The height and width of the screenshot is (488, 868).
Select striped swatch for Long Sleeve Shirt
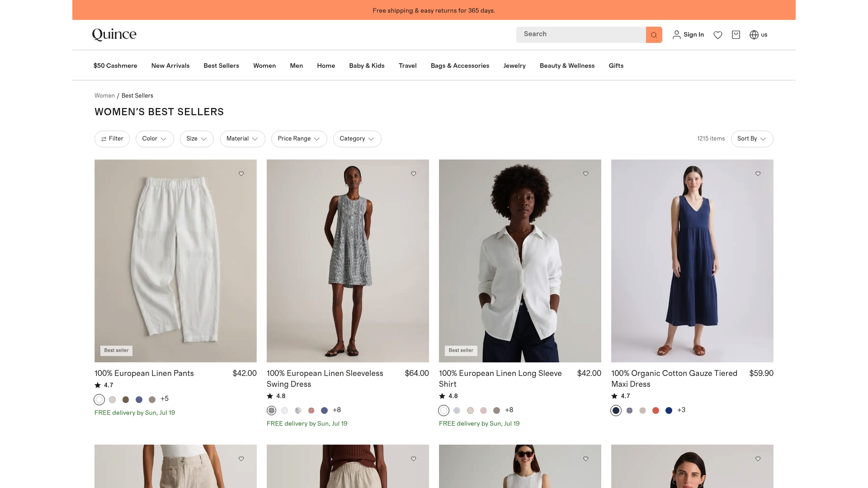[x=457, y=410]
